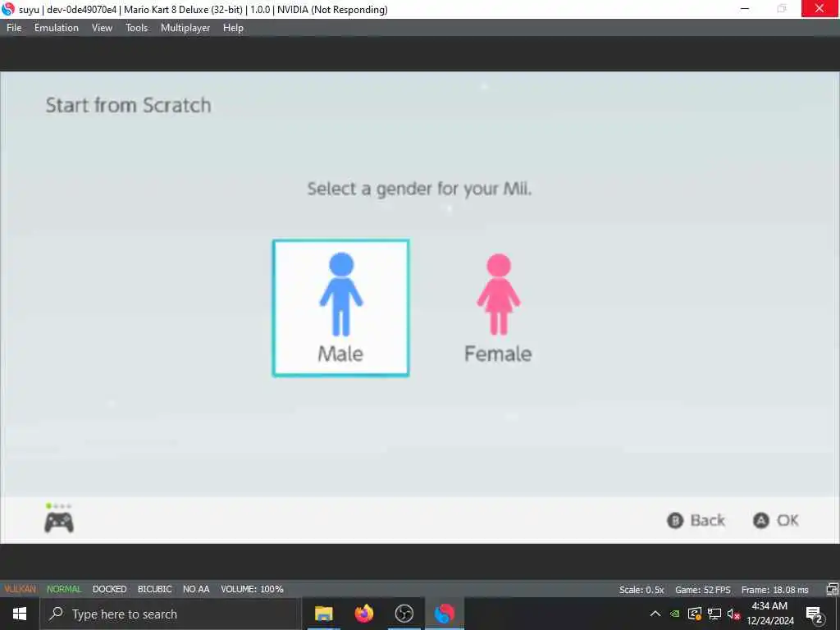The height and width of the screenshot is (630, 840).
Task: Switch the BICUBIC scaling filter
Action: 155,589
